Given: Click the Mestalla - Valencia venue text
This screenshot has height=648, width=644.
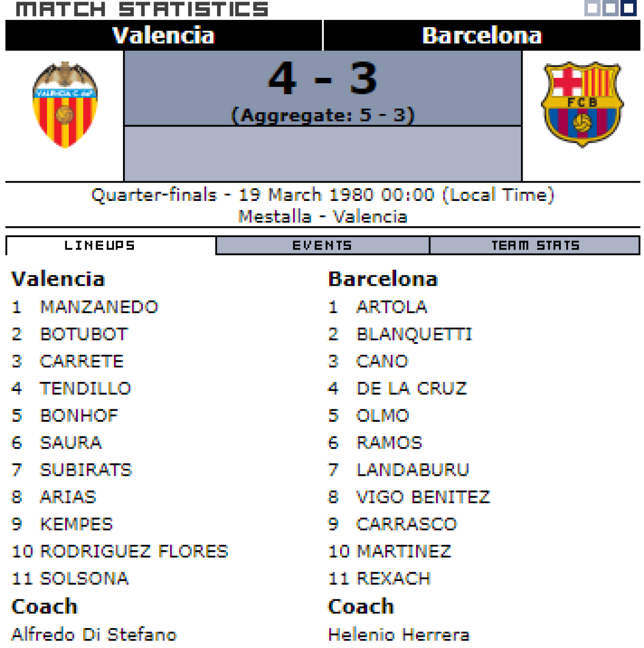Looking at the screenshot, I should [x=323, y=217].
